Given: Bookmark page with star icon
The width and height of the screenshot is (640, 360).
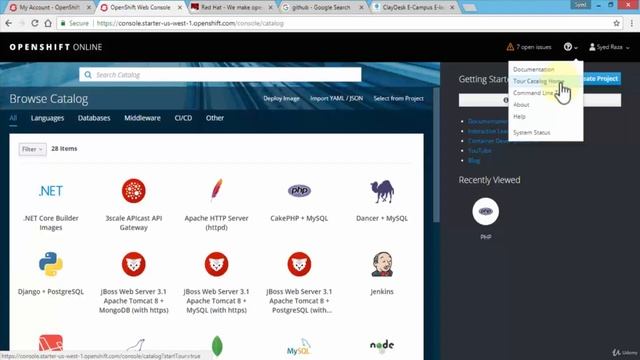Looking at the screenshot, I should 616,23.
